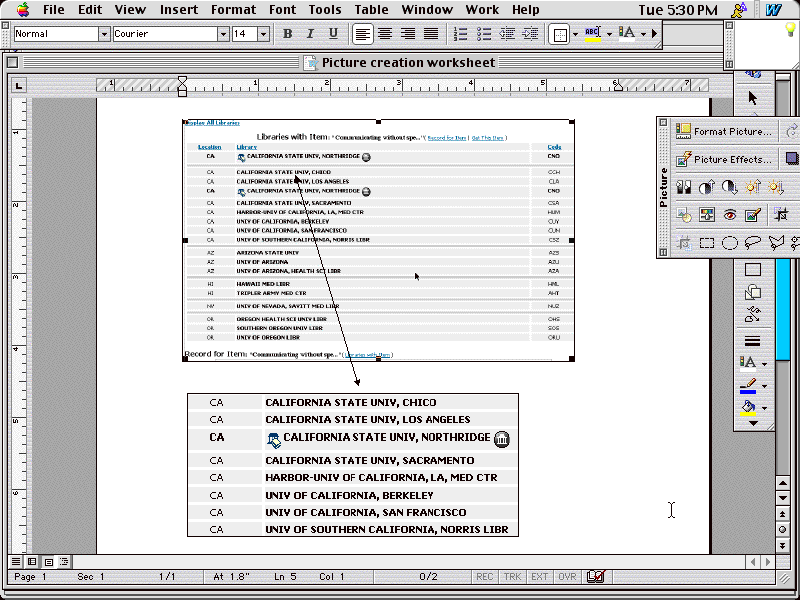
Task: Click the Format Picture button
Action: click(724, 132)
